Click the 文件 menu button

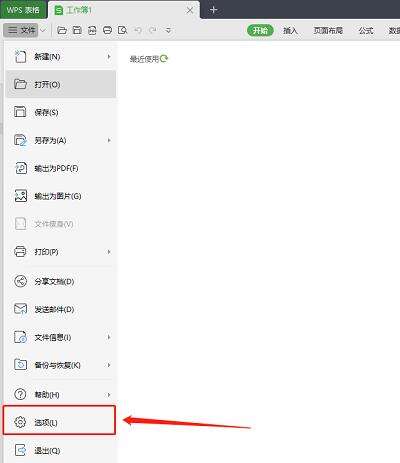(x=21, y=30)
